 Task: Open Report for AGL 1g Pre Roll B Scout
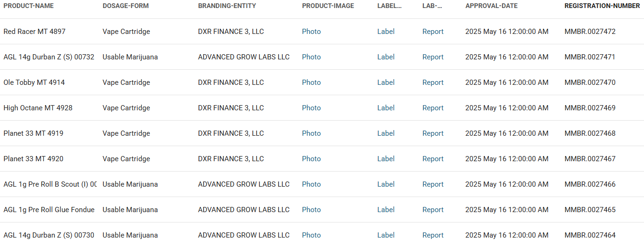(433, 184)
